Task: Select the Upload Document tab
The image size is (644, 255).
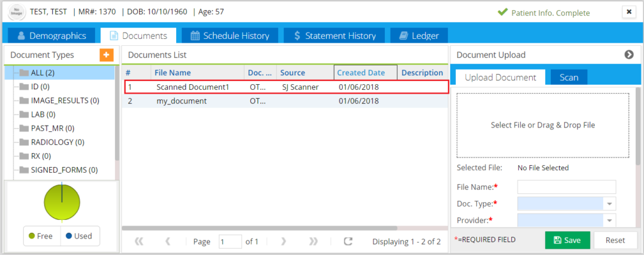Action: click(500, 77)
